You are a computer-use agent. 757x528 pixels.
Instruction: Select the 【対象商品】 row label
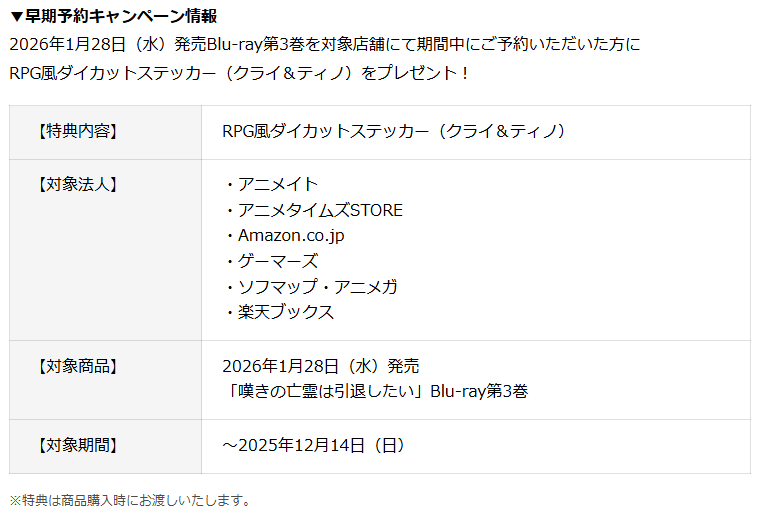pyautogui.click(x=76, y=366)
